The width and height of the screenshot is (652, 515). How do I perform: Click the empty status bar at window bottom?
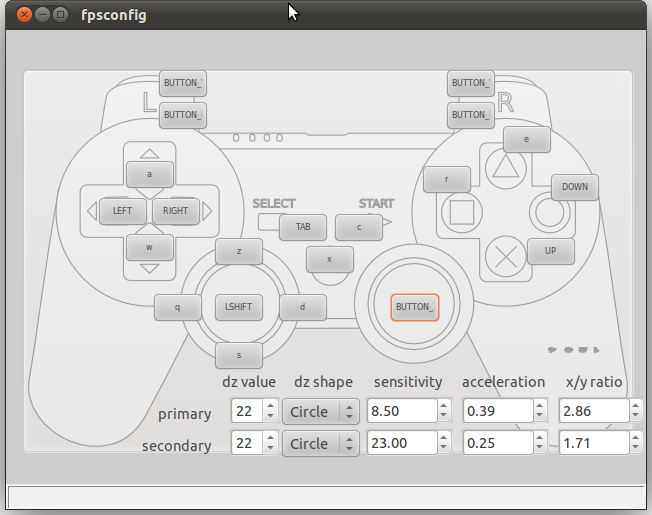coord(326,497)
